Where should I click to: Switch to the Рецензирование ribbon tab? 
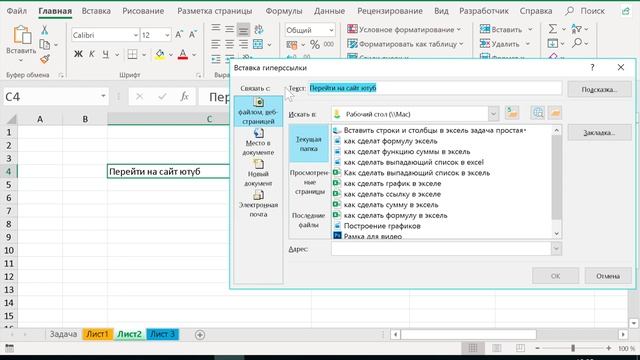[x=390, y=11]
